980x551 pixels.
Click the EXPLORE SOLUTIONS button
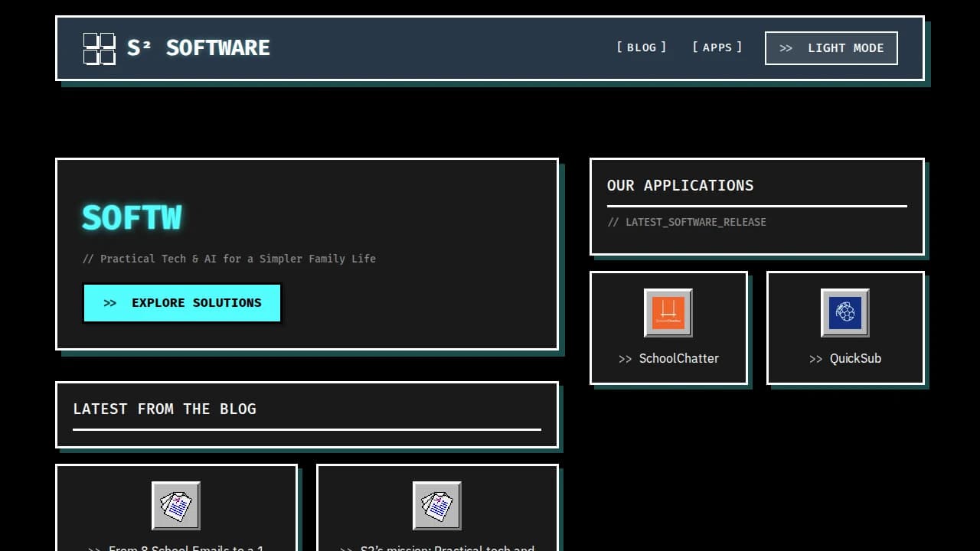coord(181,303)
